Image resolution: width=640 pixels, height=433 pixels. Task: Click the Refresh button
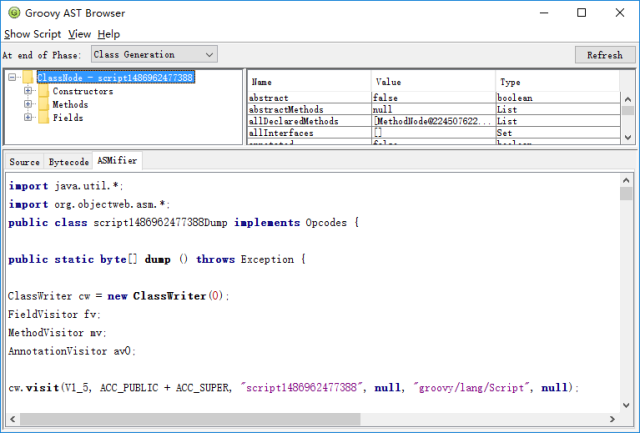[605, 55]
